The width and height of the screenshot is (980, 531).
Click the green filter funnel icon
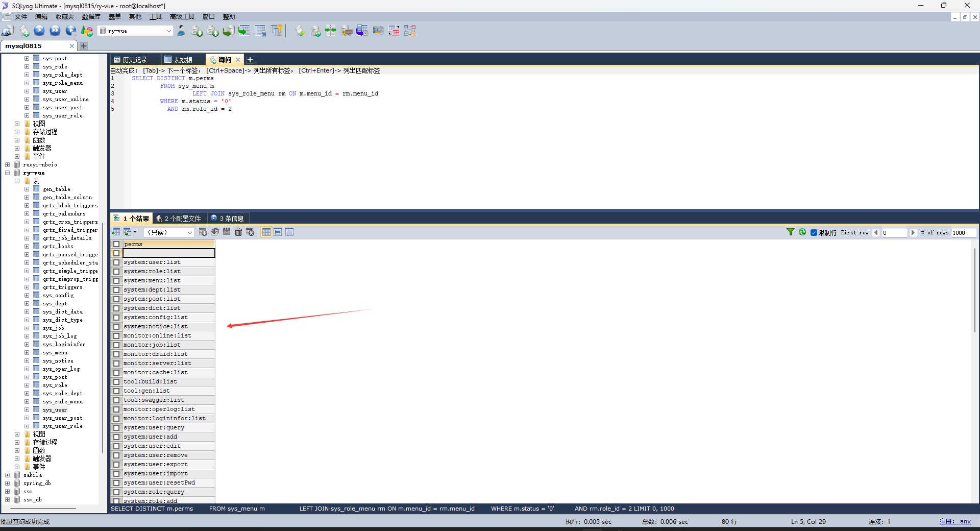tap(791, 232)
